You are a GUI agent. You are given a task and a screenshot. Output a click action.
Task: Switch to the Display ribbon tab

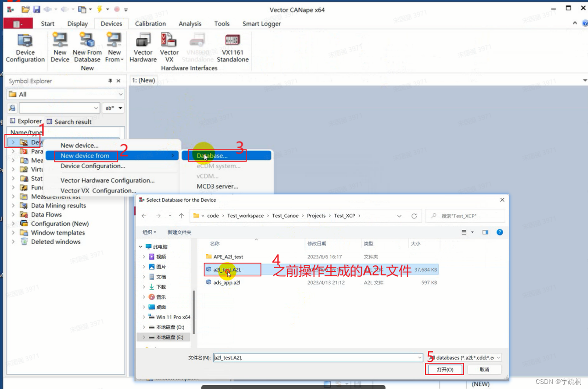point(78,24)
